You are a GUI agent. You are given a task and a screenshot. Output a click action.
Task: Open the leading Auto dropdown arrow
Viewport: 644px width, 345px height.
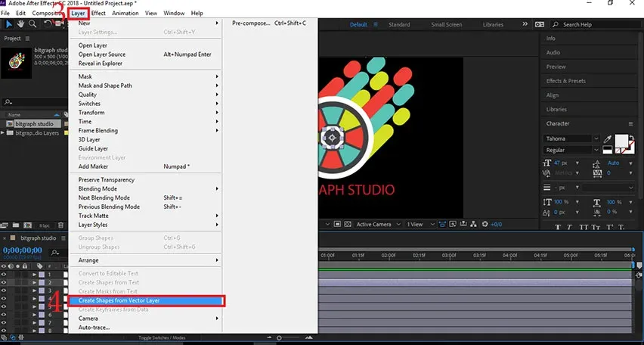(x=630, y=163)
